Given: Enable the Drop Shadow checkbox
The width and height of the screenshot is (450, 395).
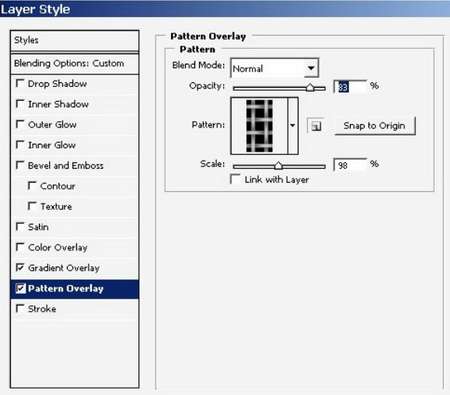Looking at the screenshot, I should (20, 83).
